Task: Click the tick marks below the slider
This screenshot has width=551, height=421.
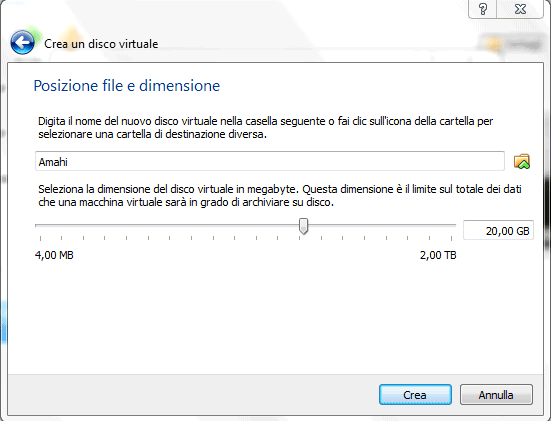Action: pyautogui.click(x=246, y=238)
